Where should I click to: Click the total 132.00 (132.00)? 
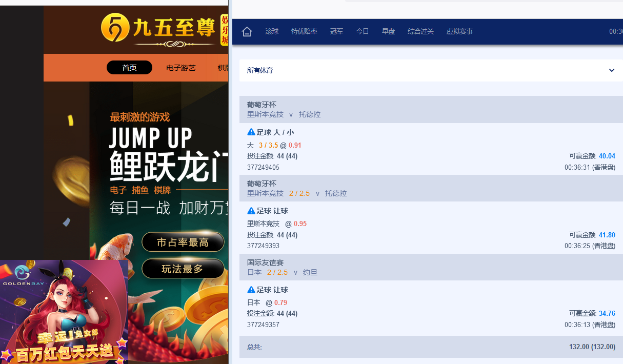[x=592, y=347]
